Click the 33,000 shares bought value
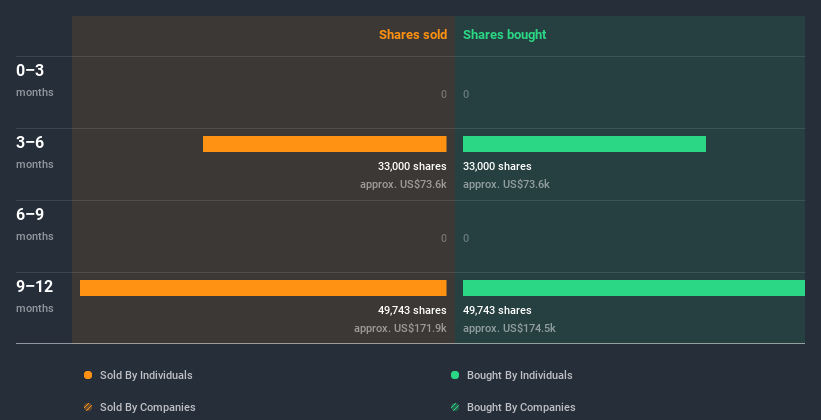This screenshot has height=420, width=821. click(x=497, y=167)
